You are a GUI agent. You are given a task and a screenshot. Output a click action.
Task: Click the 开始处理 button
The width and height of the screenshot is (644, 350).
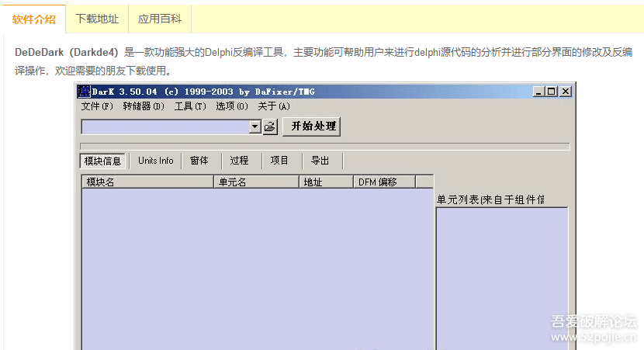pyautogui.click(x=313, y=126)
